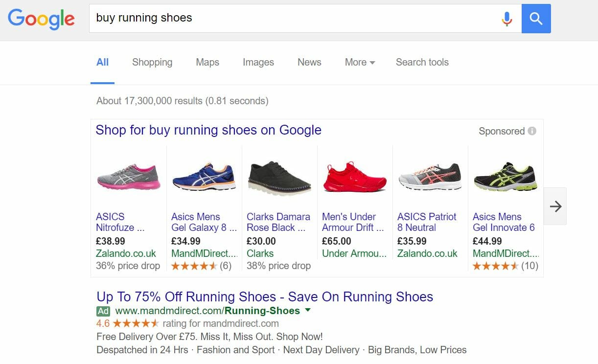Click the £35.99 price
Viewport: 598px width, 364px height.
pos(412,241)
